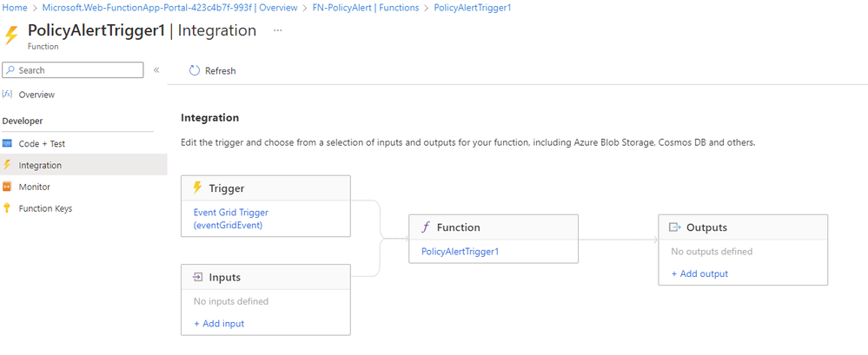Click the Integration lightning bolt sidebar icon
The image size is (868, 355).
tap(7, 165)
